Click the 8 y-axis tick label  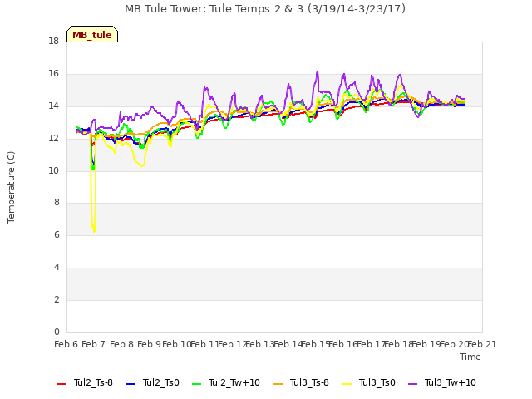point(57,203)
